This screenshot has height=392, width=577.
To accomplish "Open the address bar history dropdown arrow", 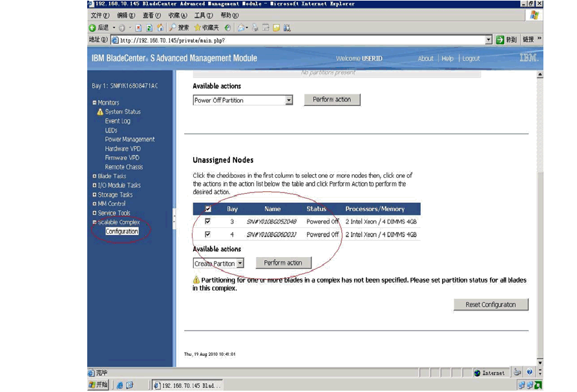I will click(x=488, y=39).
